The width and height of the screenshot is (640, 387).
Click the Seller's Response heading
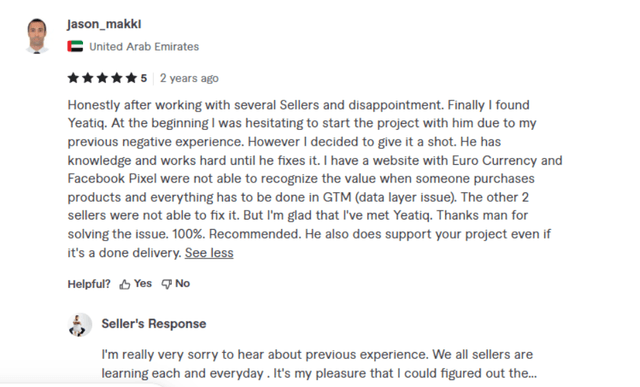click(154, 324)
